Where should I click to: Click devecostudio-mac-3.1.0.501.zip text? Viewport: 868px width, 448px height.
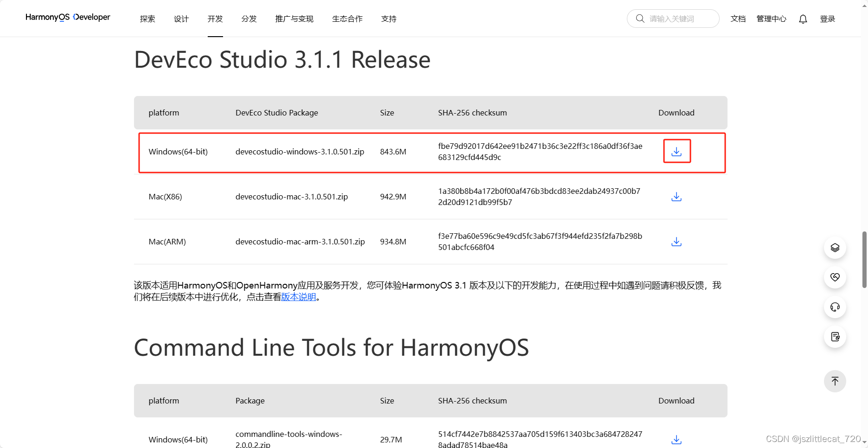click(292, 197)
